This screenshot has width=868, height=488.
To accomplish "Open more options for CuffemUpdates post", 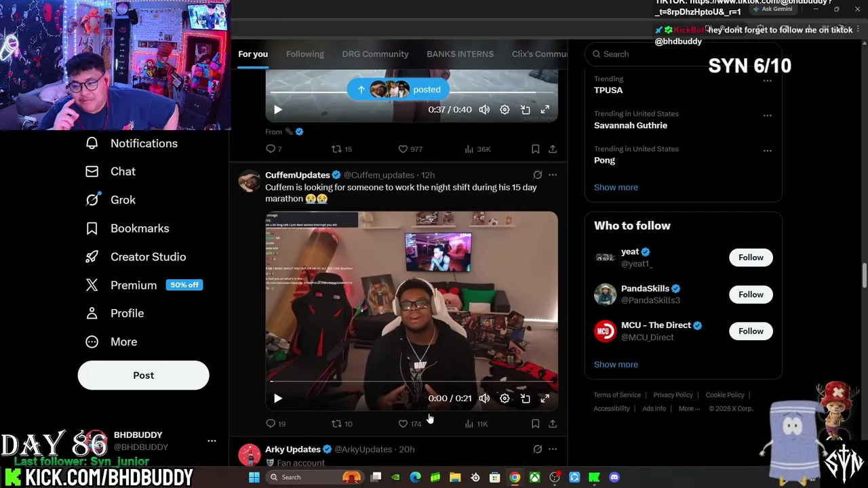I will coord(553,175).
